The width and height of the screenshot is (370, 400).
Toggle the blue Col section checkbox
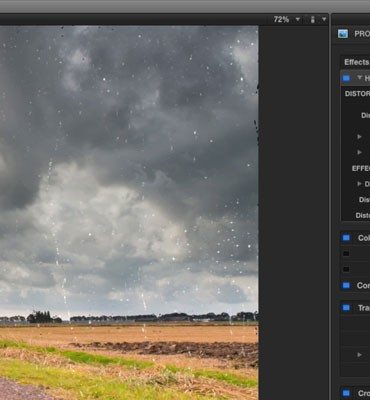coord(346,238)
